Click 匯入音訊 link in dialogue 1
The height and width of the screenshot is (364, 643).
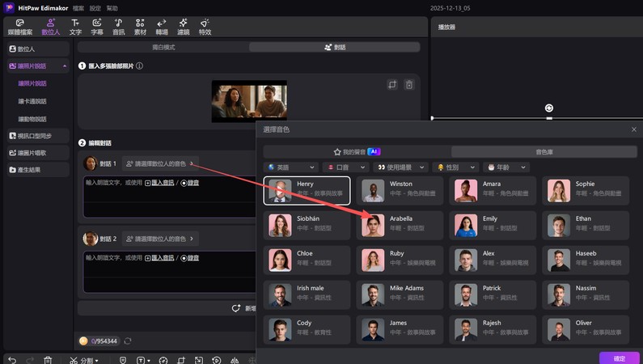[x=159, y=183]
